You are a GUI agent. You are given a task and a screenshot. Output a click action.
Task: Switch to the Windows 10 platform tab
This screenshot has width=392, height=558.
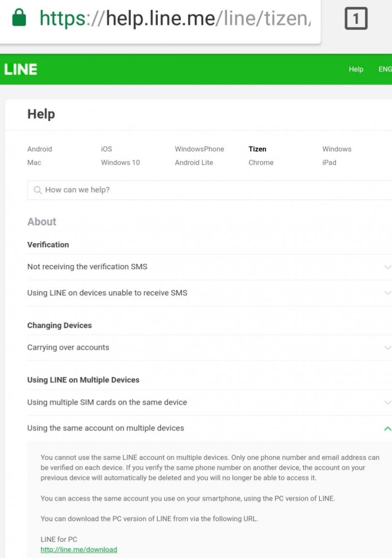(120, 163)
